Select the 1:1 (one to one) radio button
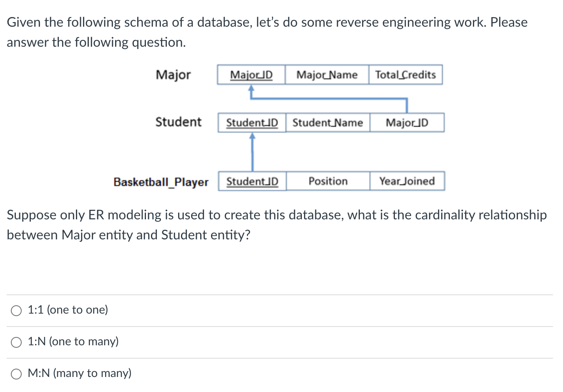This screenshot has height=392, width=563. tap(16, 310)
